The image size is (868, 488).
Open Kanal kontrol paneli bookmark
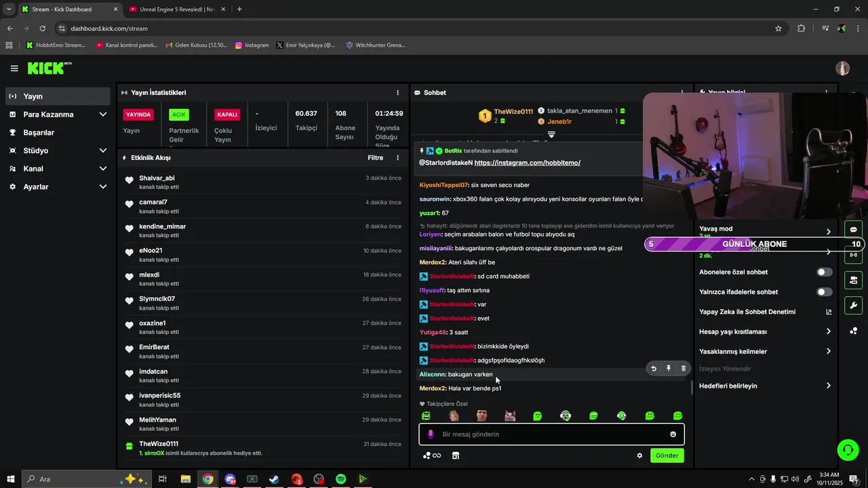(x=126, y=45)
